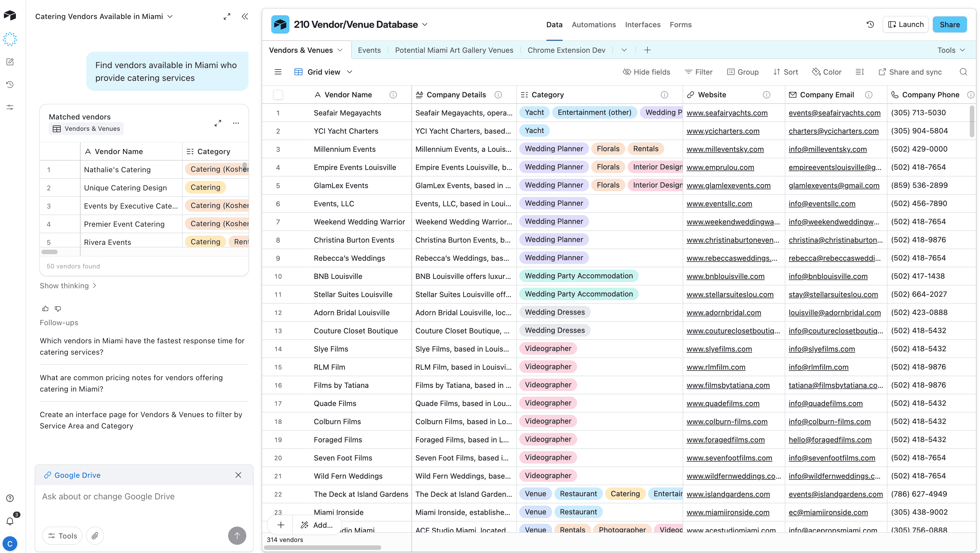Open the Events table tab

(x=369, y=50)
